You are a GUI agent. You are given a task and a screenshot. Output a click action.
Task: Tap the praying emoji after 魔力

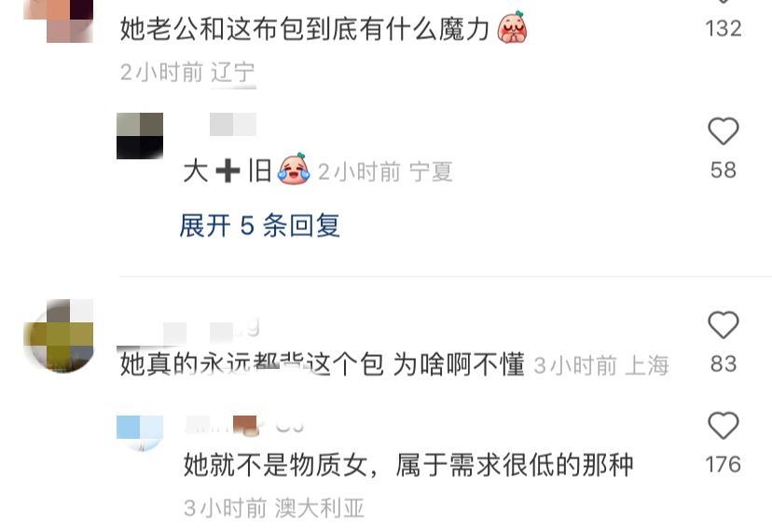[513, 28]
